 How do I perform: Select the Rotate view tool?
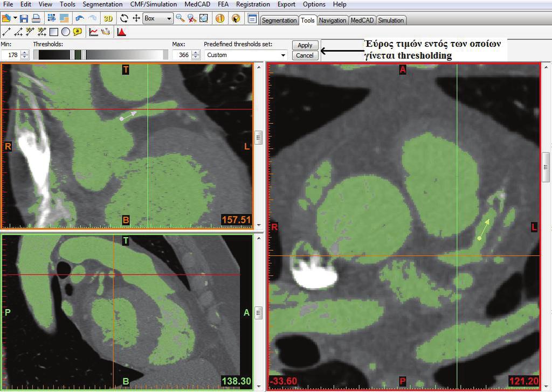click(124, 18)
